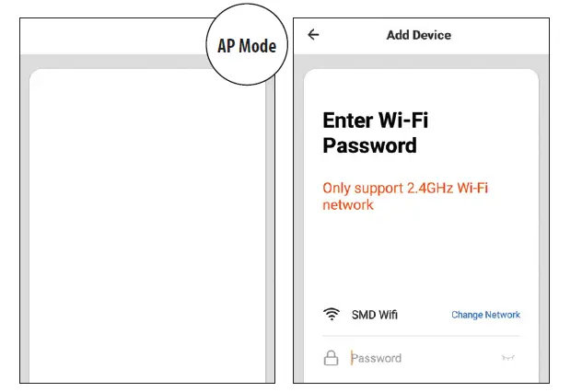The width and height of the screenshot is (582, 392).
Task: Click the Add Device title
Action: (x=419, y=35)
